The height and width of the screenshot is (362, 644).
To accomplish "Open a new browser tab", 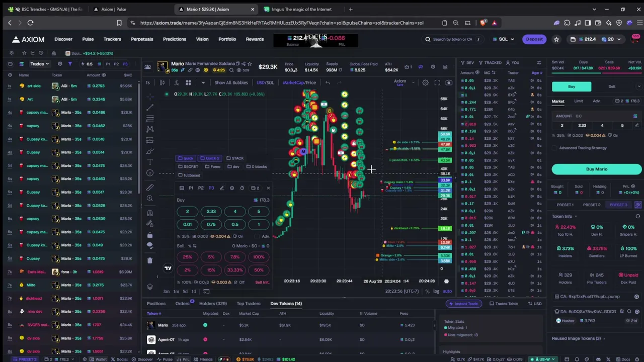I will tap(351, 9).
